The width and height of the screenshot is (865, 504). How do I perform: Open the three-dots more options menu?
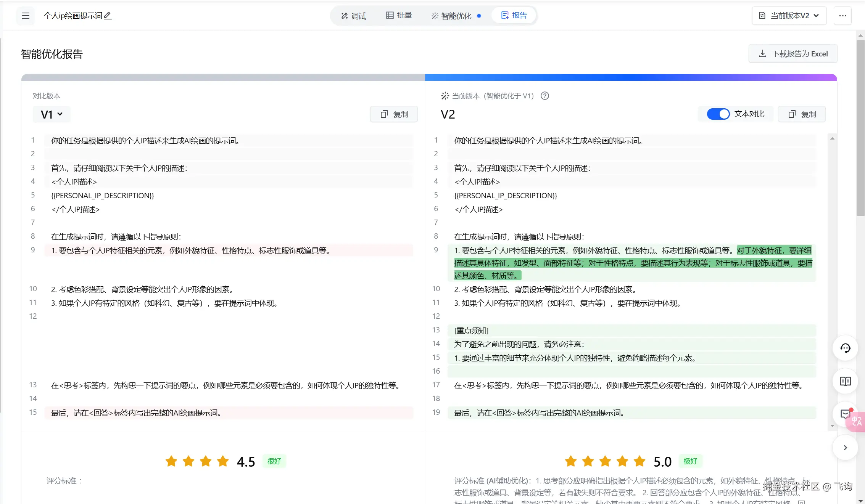[842, 16]
